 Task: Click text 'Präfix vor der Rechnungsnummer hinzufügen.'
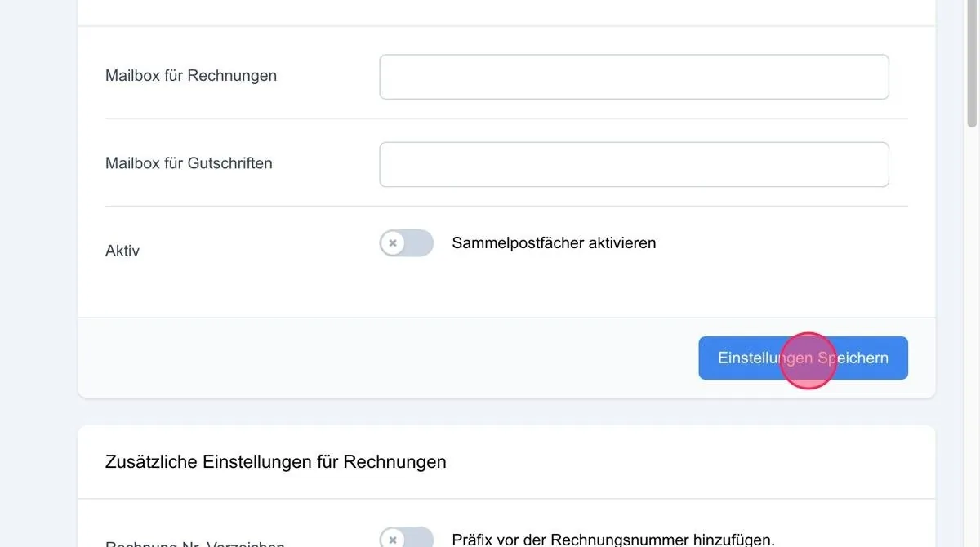[x=613, y=540]
